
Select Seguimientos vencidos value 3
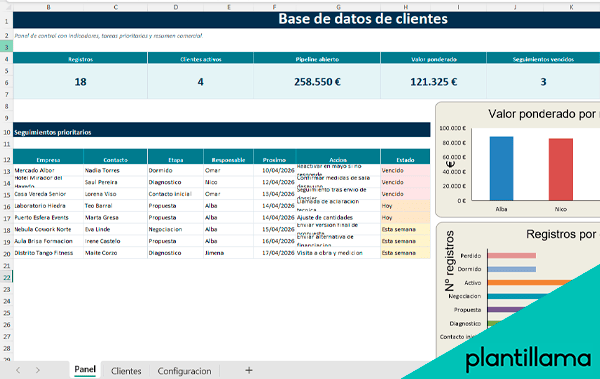543,82
